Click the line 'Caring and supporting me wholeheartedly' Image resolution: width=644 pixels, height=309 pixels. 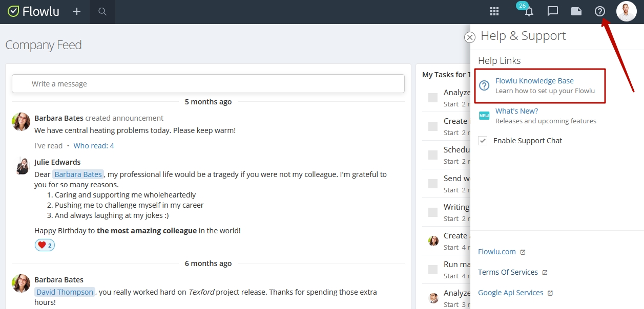point(125,195)
